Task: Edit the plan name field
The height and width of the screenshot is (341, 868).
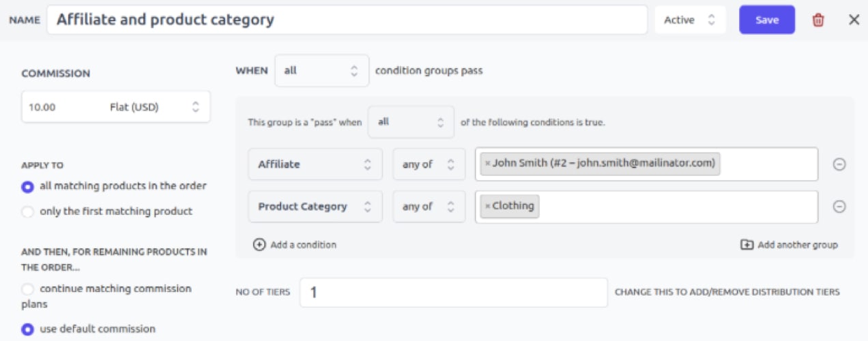Action: coord(347,20)
